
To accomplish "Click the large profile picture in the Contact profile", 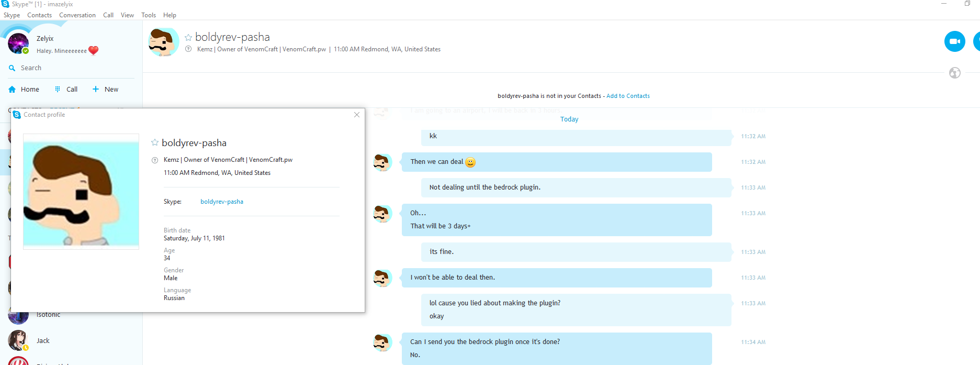I will pos(81,191).
